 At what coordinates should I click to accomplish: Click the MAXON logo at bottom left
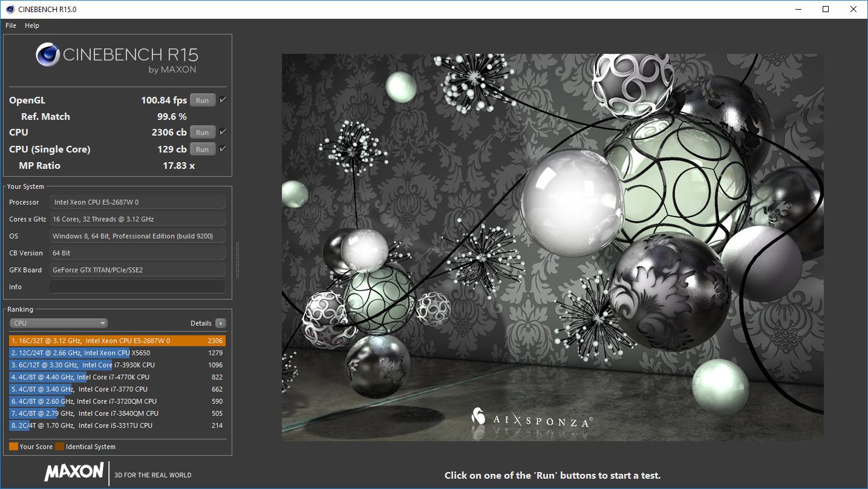[x=74, y=472]
